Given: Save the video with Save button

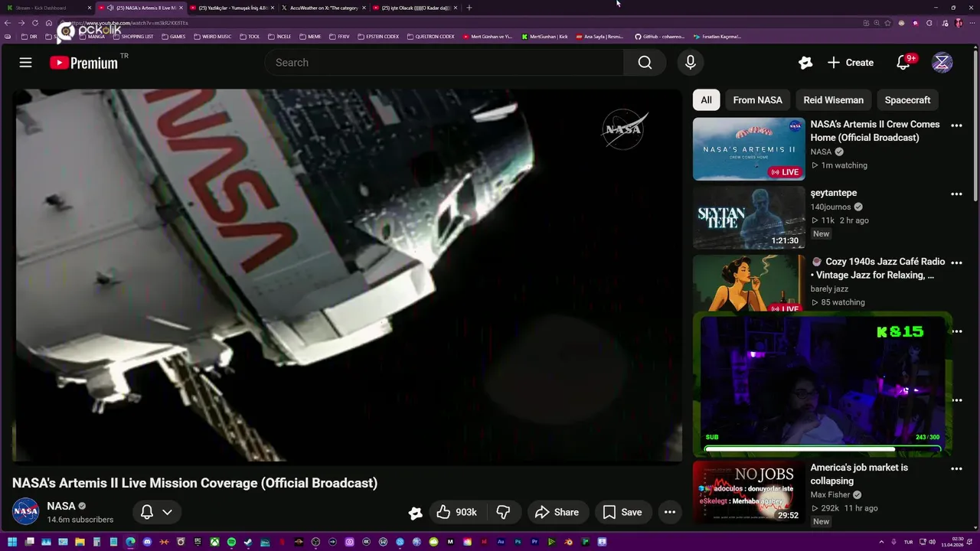Looking at the screenshot, I should pyautogui.click(x=622, y=512).
